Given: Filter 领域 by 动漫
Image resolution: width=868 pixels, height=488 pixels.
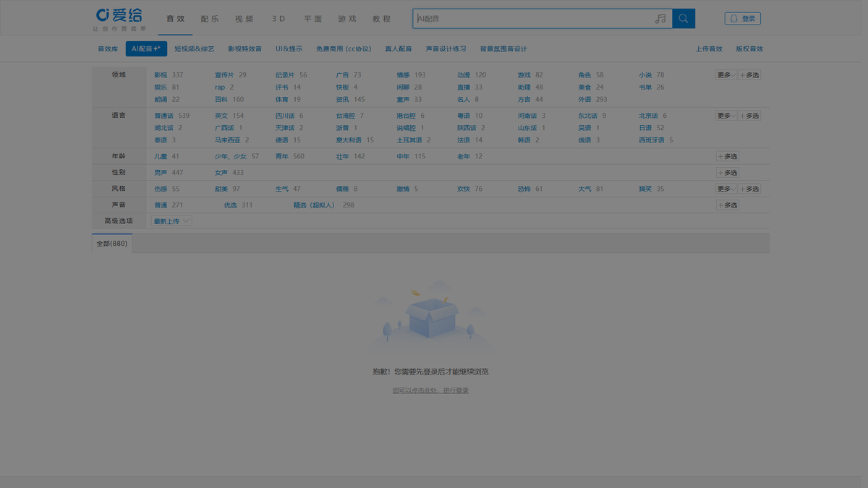Looking at the screenshot, I should tap(464, 75).
